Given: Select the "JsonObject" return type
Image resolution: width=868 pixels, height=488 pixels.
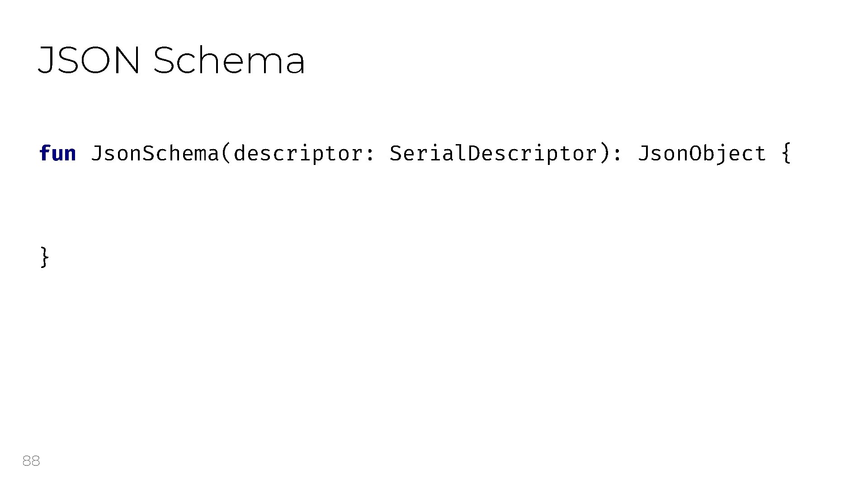Looking at the screenshot, I should (x=702, y=154).
